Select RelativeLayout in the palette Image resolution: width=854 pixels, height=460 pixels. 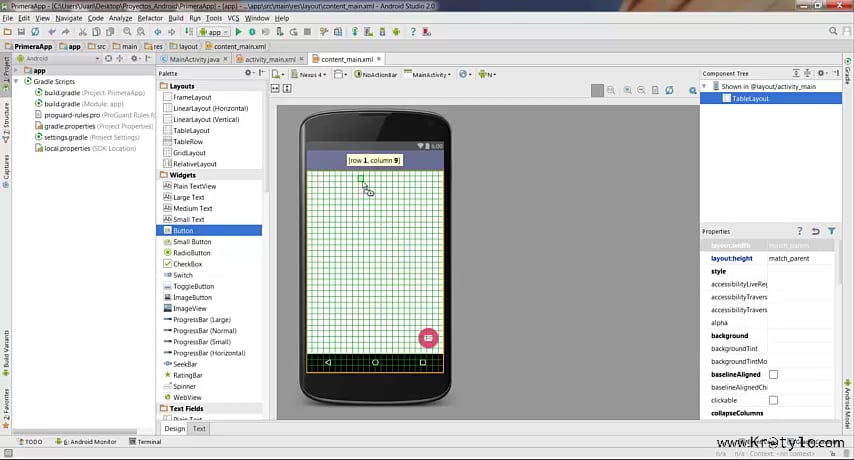pyautogui.click(x=209, y=164)
